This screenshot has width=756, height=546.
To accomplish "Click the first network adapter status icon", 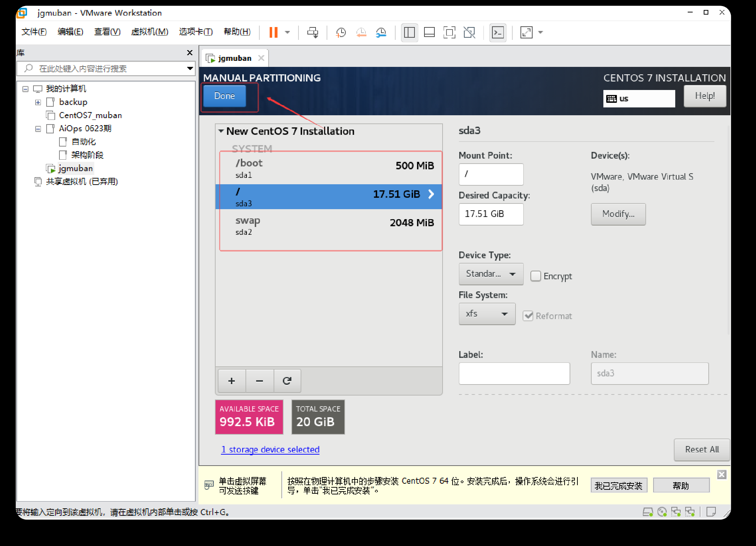I will coord(676,512).
